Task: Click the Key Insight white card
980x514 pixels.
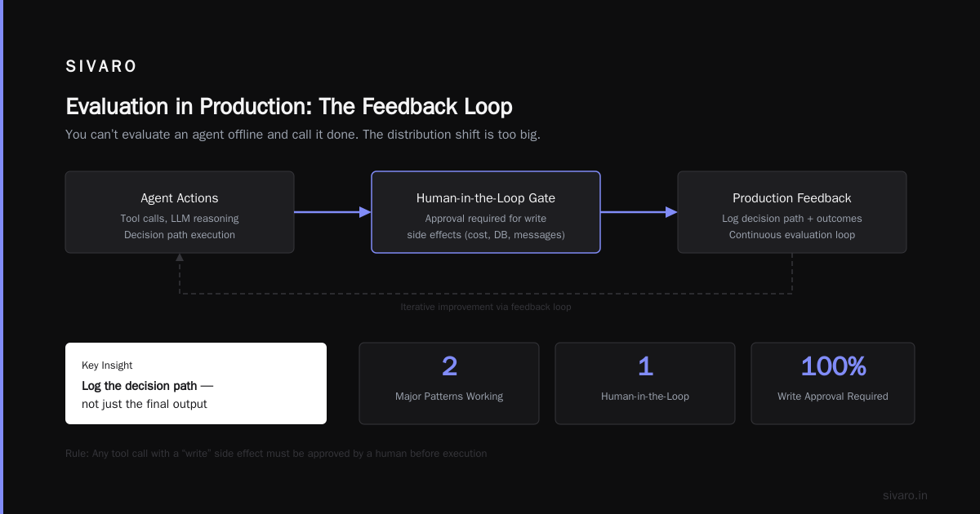Action: [196, 383]
